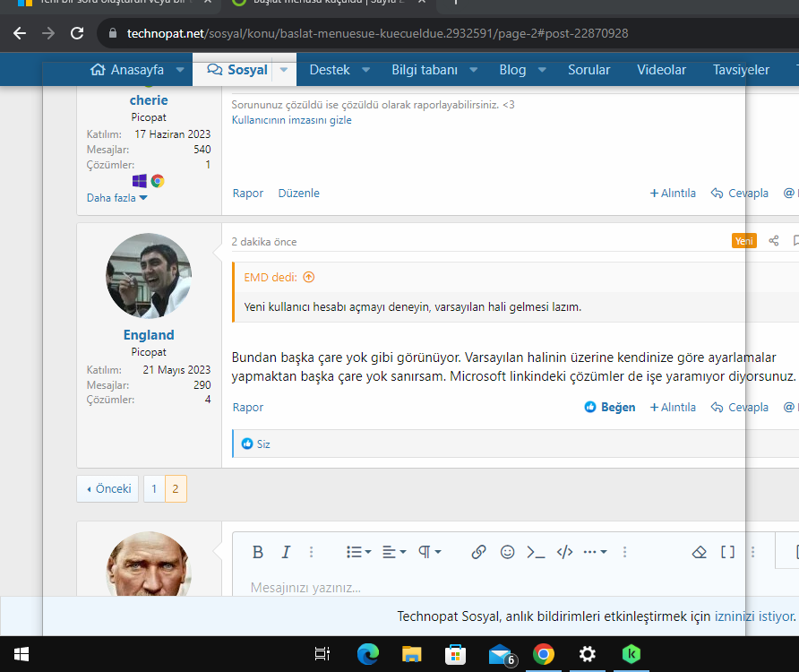Expand the Destek dropdown arrow
This screenshot has width=799, height=672.
[365, 70]
